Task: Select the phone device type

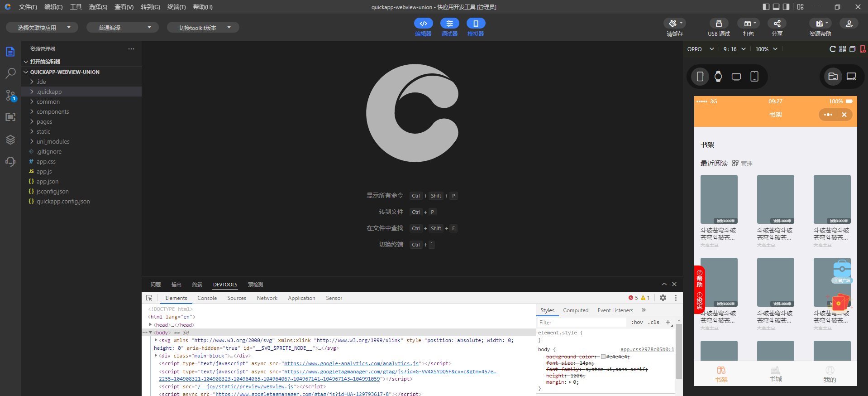Action: (700, 77)
